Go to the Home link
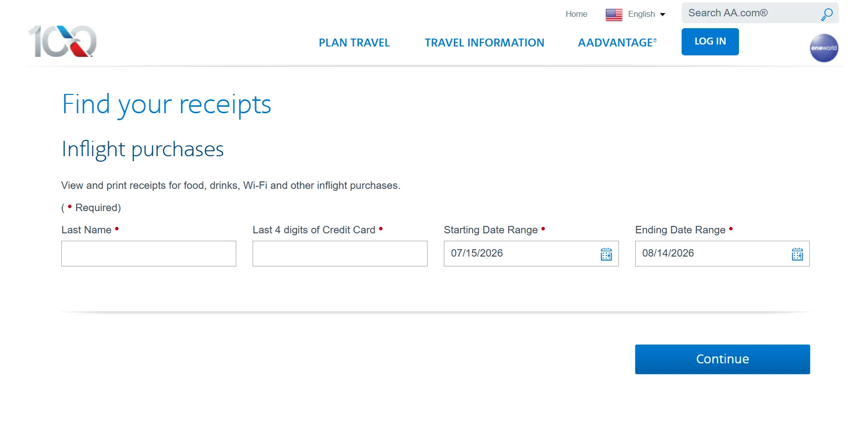The width and height of the screenshot is (868, 439). point(576,14)
